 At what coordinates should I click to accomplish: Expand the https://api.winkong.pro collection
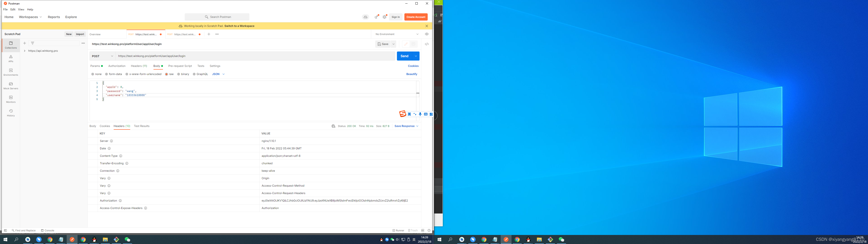tap(25, 51)
